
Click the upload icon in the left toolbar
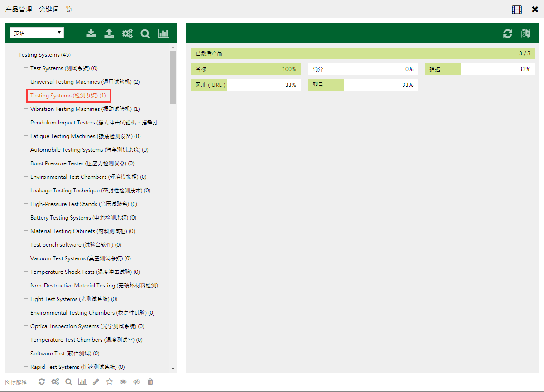coord(109,33)
